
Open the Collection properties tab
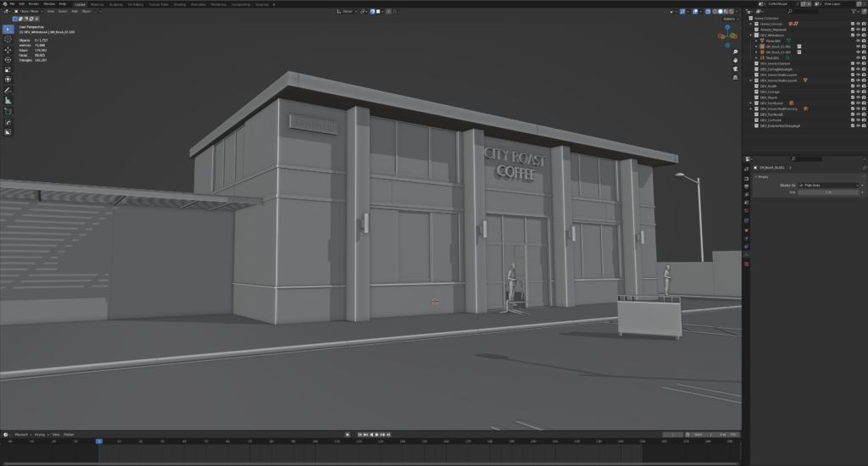click(x=746, y=221)
